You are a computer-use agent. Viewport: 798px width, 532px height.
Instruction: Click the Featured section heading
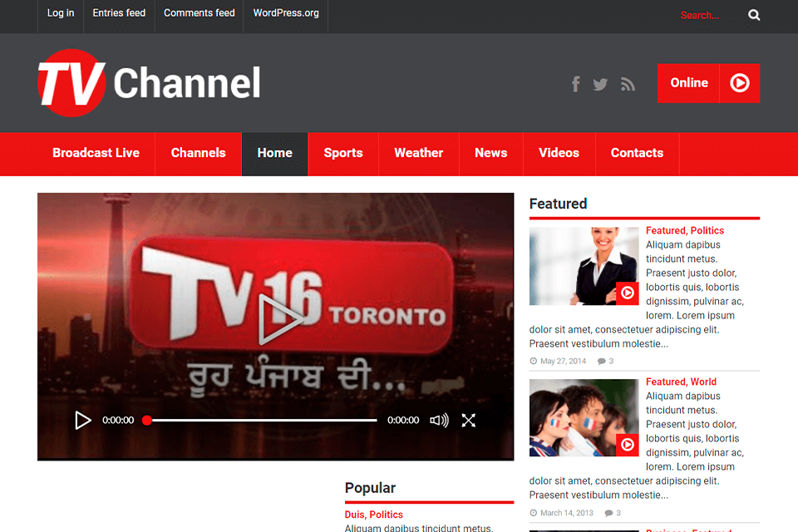tap(558, 204)
